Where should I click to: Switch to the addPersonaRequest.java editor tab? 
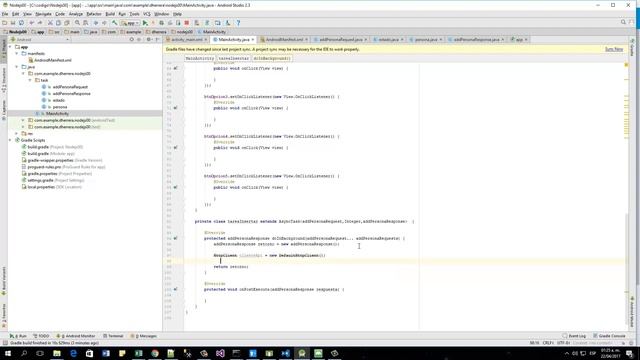click(340, 40)
